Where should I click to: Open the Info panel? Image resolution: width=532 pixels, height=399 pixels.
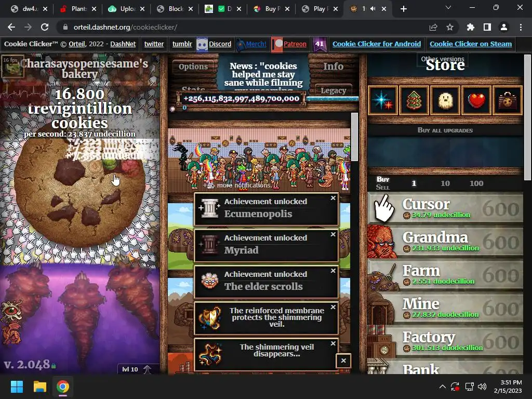point(333,66)
